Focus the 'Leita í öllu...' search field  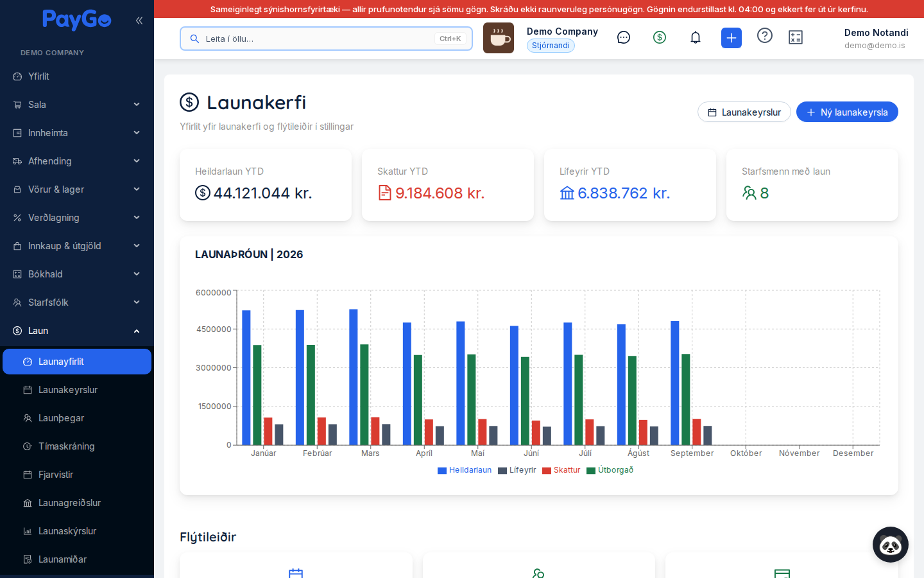coord(326,39)
